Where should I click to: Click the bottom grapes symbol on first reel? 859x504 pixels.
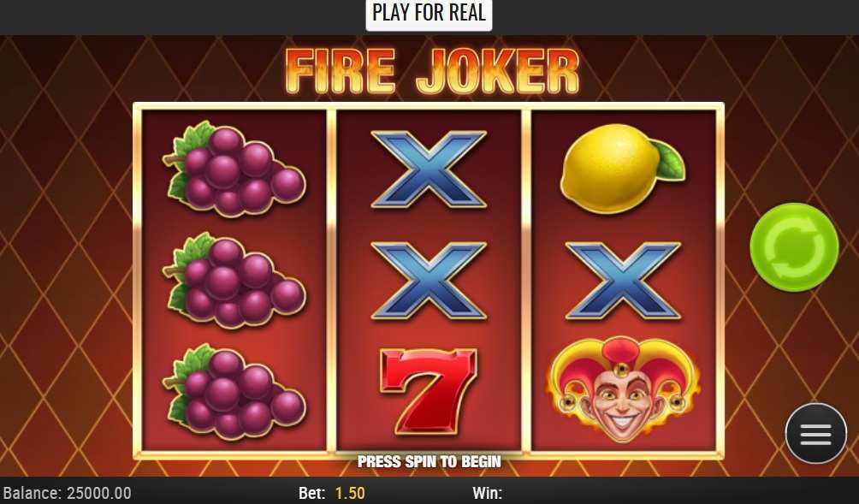(x=234, y=392)
